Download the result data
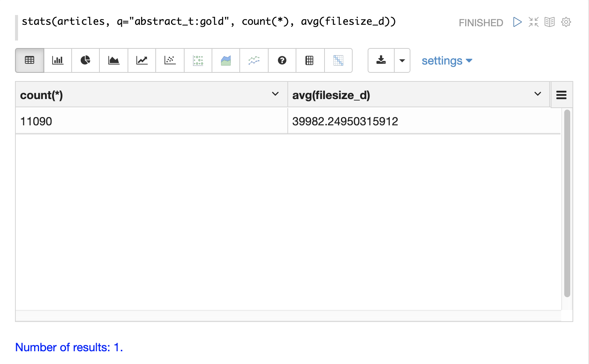This screenshot has width=589, height=364. pos(381,60)
